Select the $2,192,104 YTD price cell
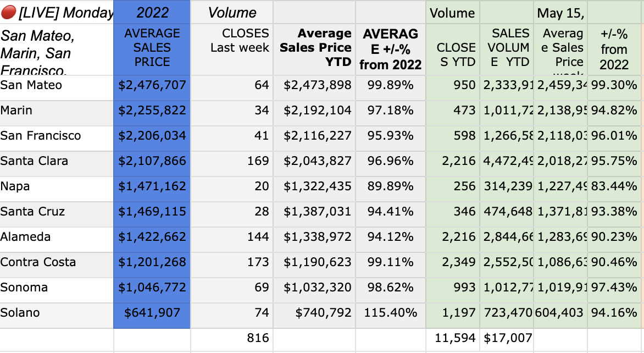This screenshot has width=644, height=353. point(314,113)
